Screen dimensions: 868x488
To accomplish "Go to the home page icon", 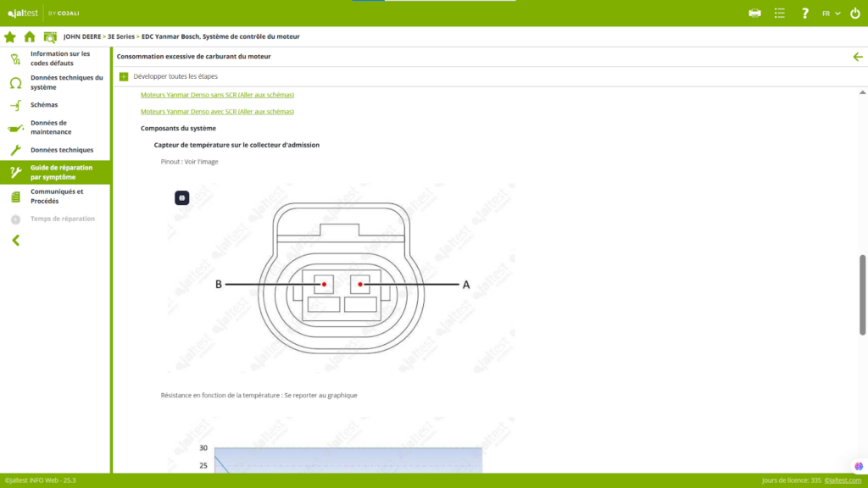I will (30, 36).
